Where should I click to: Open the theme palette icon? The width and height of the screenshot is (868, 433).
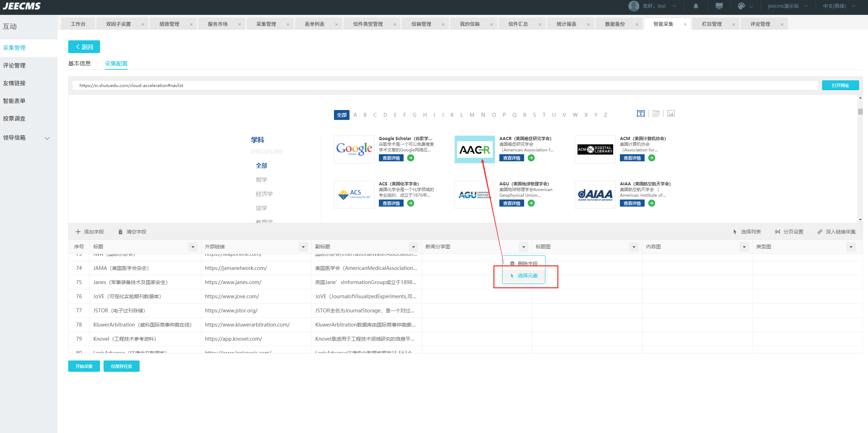(x=741, y=6)
